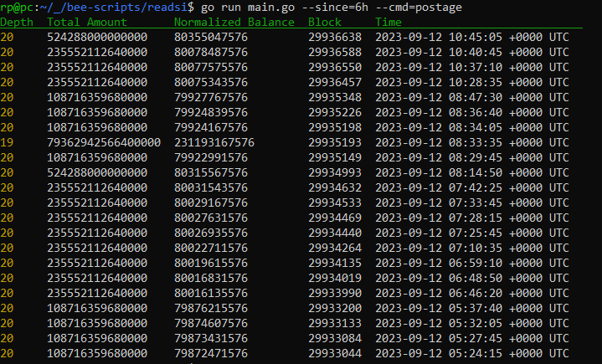Select block number 29934993
This screenshot has height=364, width=602.
335,172
